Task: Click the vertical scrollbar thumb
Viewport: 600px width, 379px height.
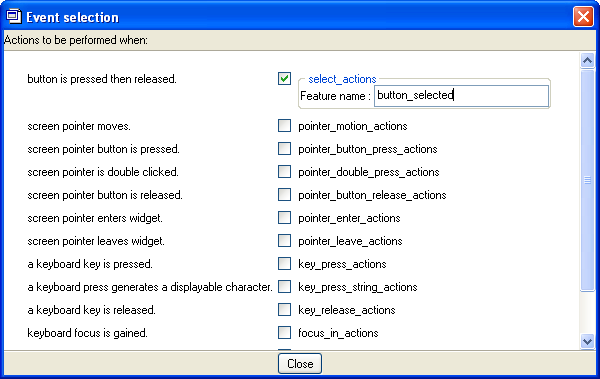Action: 587,180
